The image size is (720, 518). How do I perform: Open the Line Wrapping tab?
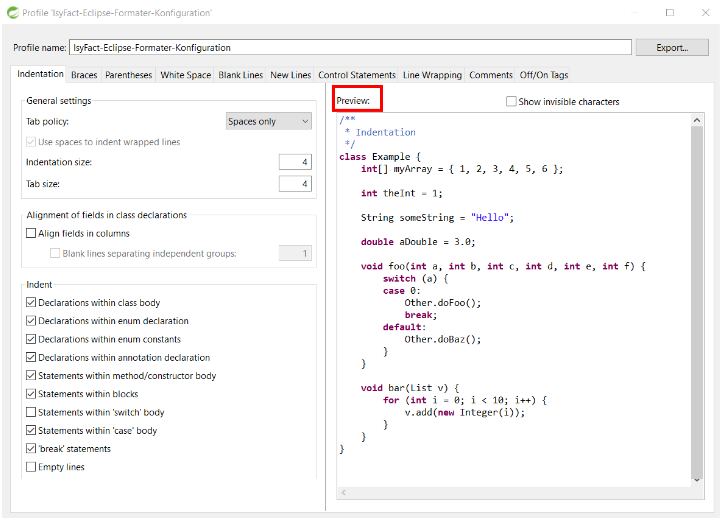432,75
